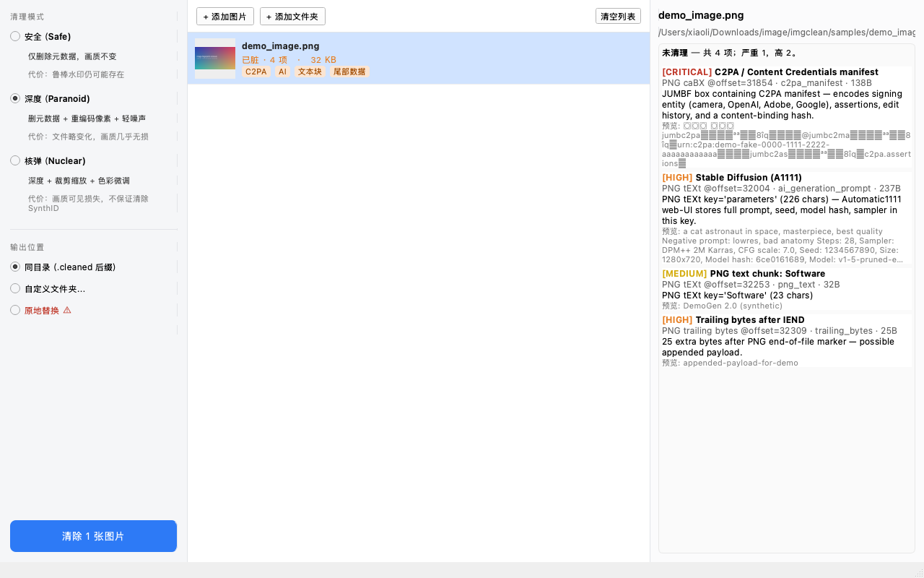Click the warning icon beside 原地替换

pyautogui.click(x=67, y=310)
